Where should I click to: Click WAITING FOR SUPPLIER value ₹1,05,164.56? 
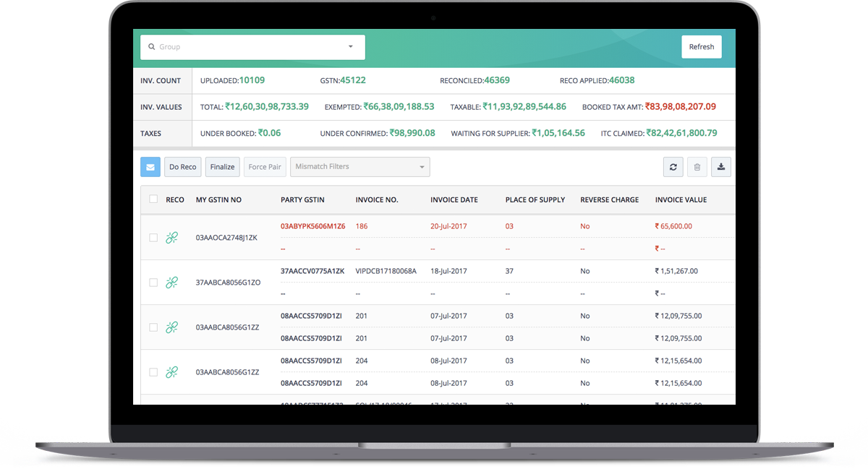[x=558, y=133]
